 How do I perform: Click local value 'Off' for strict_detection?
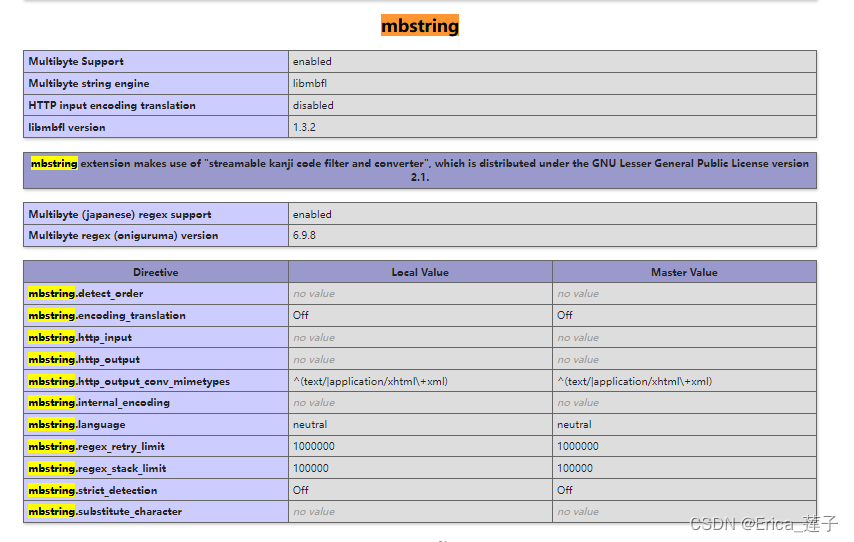coord(301,490)
